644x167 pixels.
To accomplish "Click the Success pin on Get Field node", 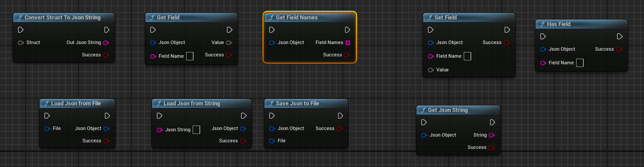I will click(229, 55).
